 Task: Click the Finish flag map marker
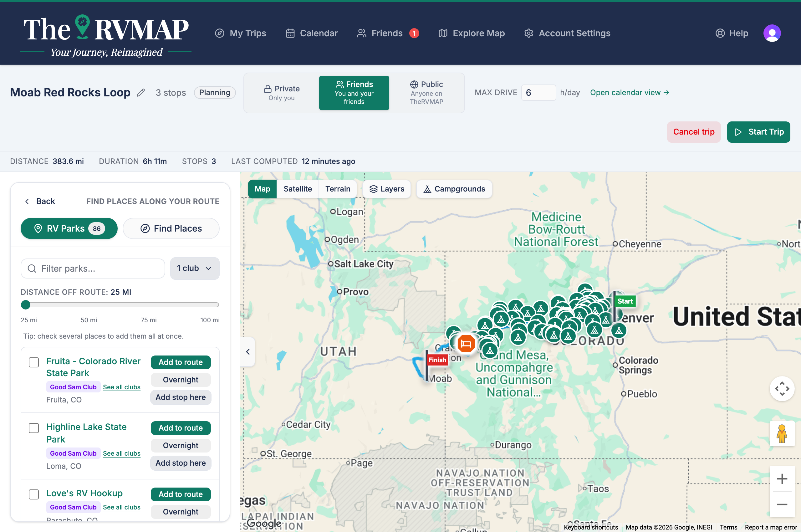point(437,360)
